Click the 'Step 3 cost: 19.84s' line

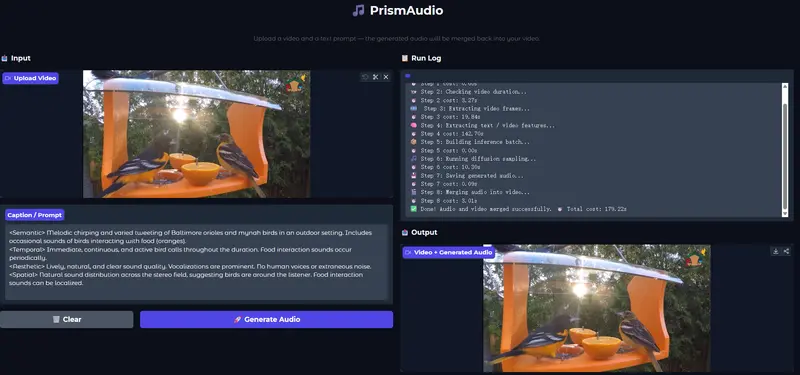point(451,117)
